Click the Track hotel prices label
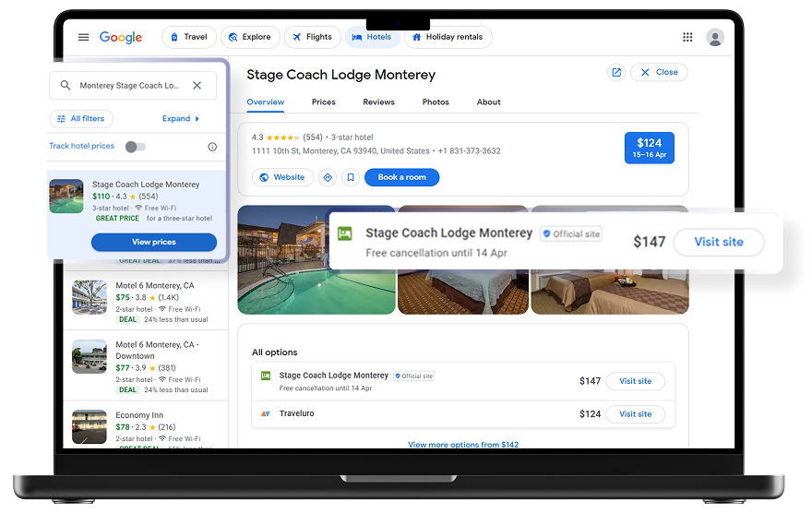 (82, 146)
